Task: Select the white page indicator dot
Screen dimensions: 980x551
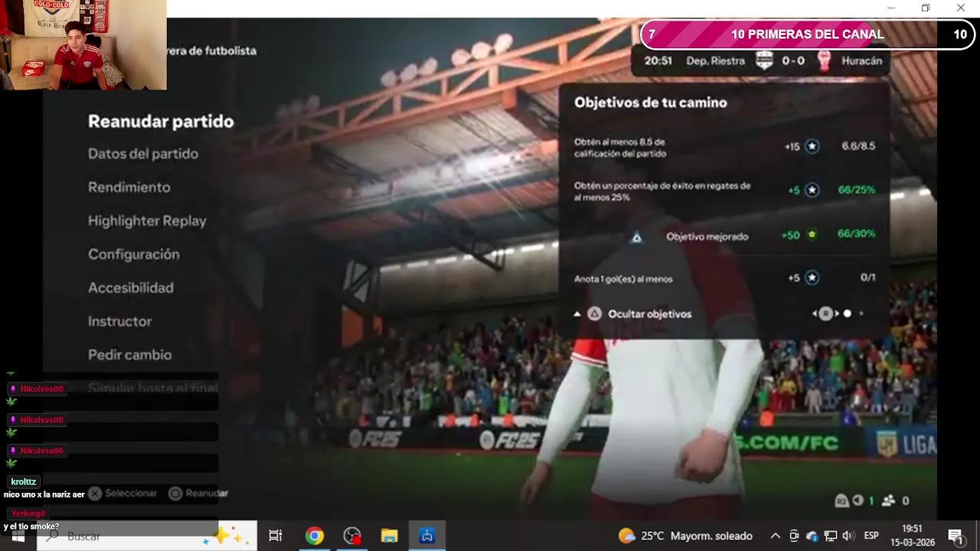Action: tap(848, 313)
